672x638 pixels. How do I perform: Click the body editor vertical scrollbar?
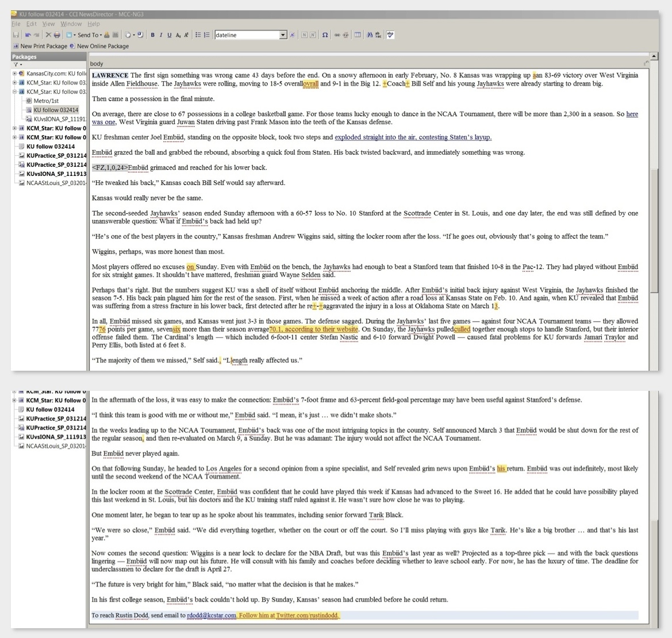click(654, 230)
